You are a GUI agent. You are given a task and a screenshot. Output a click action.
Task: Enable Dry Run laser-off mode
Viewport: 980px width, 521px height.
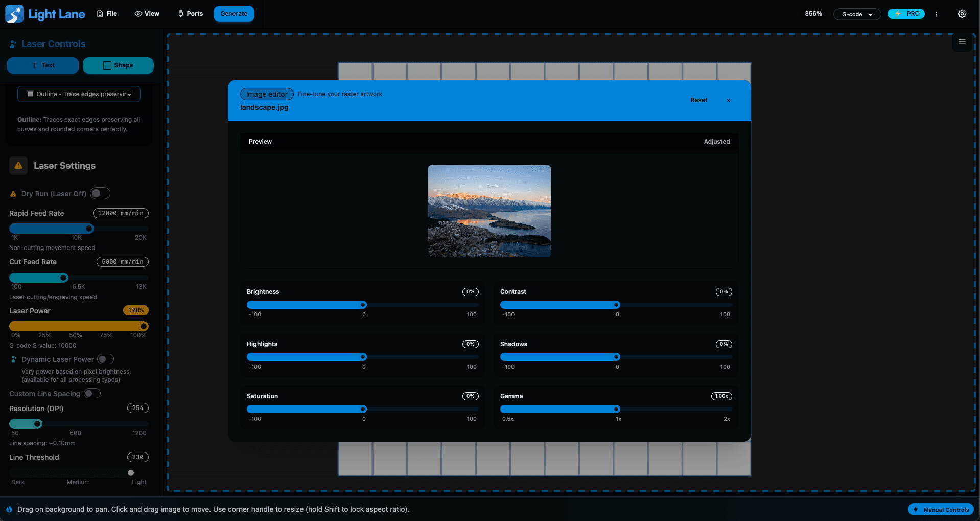100,193
